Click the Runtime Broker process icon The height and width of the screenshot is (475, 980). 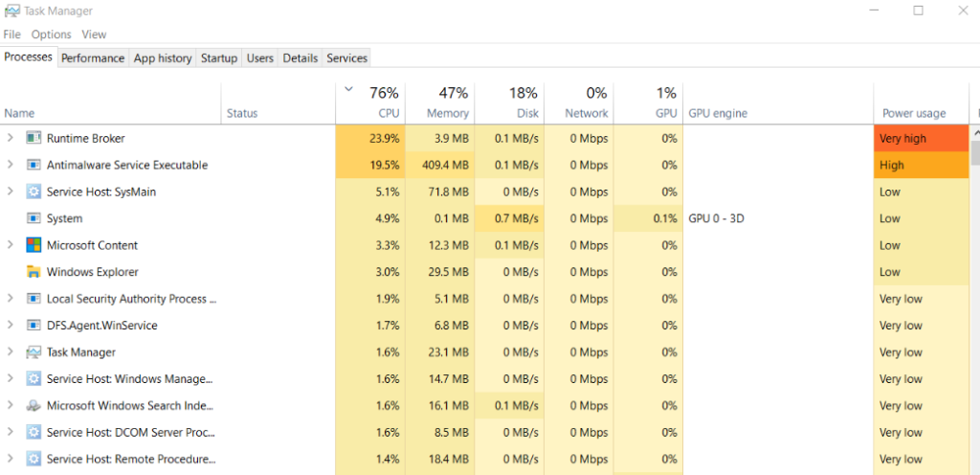click(x=33, y=138)
